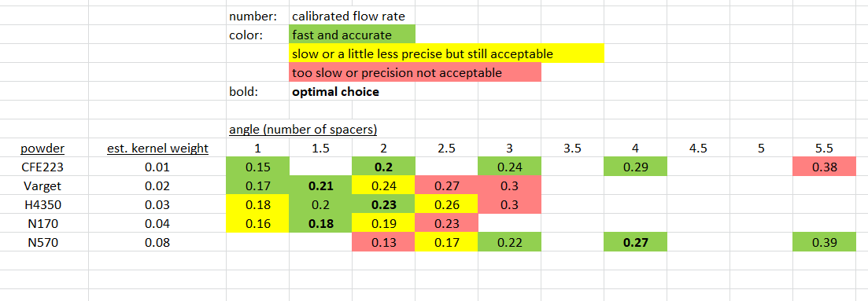Select the N570 row label cell
This screenshot has height=301, width=868.
pyautogui.click(x=42, y=242)
